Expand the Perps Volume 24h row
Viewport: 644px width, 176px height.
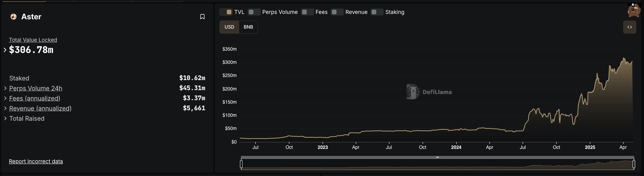point(5,89)
